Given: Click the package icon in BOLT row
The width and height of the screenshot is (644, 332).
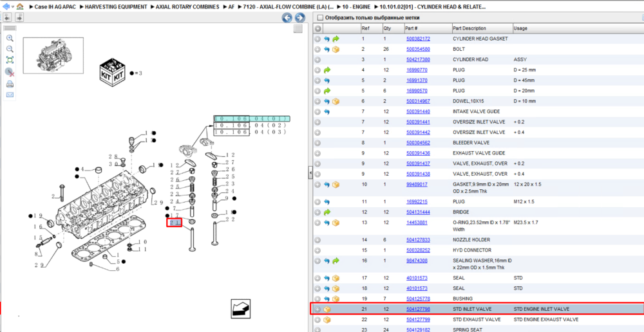Looking at the screenshot, I should (x=336, y=50).
